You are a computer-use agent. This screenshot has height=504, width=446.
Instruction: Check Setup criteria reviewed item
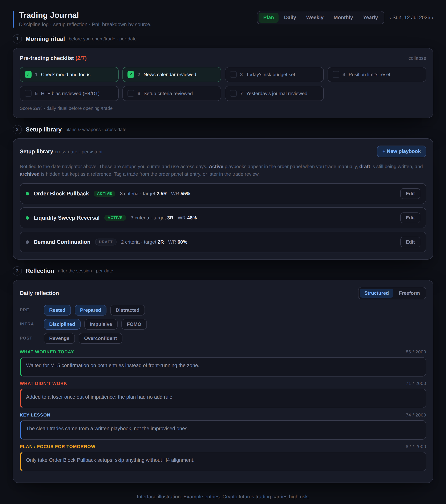point(131,93)
